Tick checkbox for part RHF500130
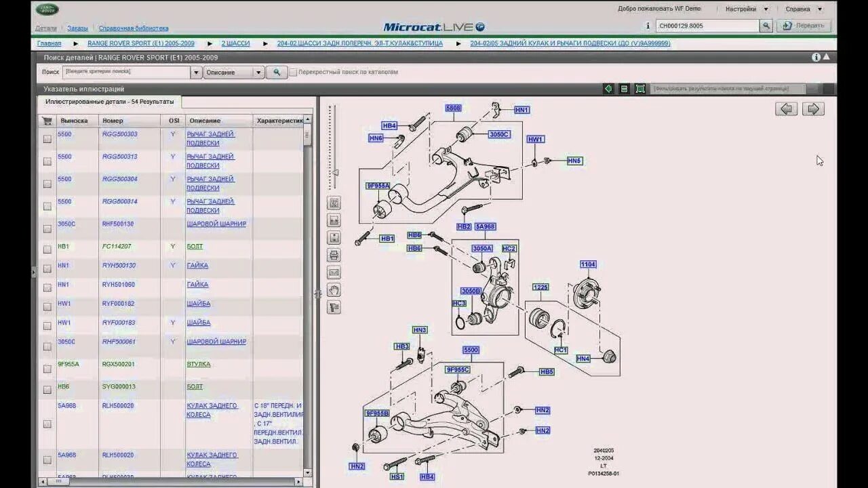The image size is (868, 488). coord(47,228)
